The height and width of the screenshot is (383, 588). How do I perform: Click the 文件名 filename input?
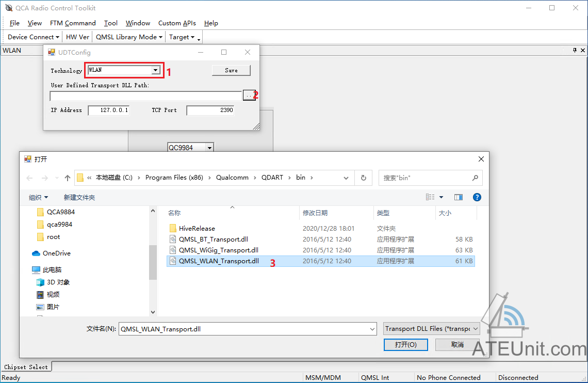(248, 329)
